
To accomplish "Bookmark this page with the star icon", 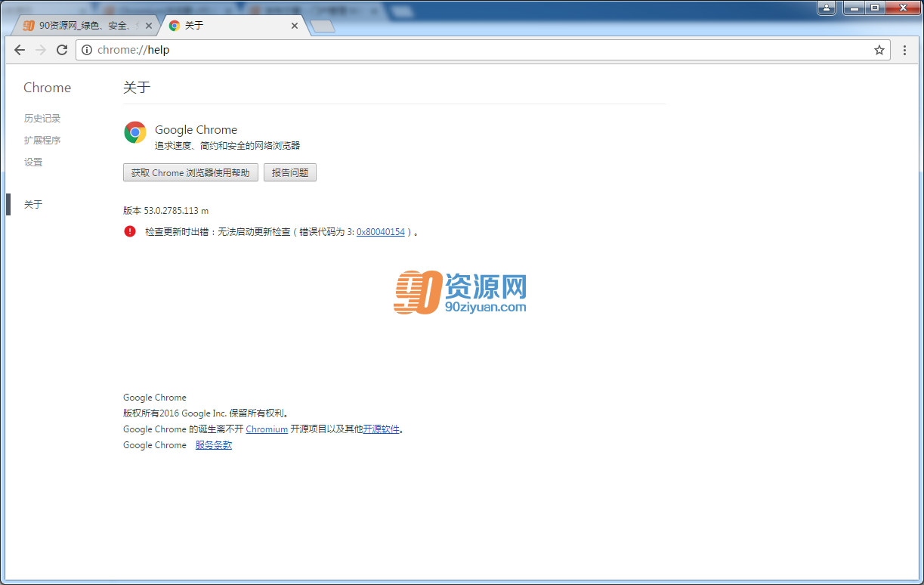I will pos(879,50).
